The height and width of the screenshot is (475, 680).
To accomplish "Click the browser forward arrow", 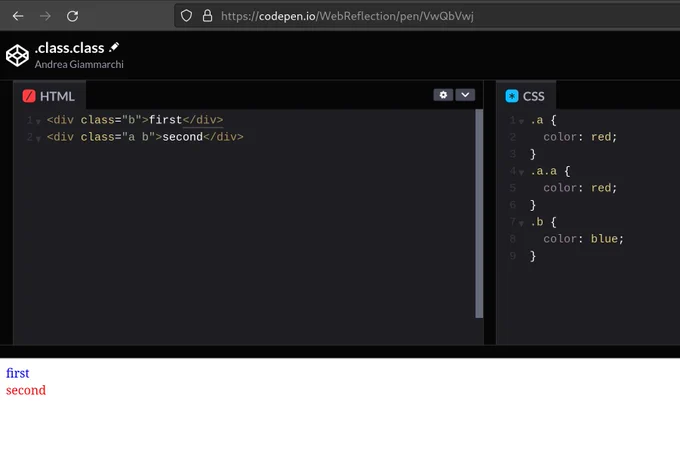I will pyautogui.click(x=45, y=16).
